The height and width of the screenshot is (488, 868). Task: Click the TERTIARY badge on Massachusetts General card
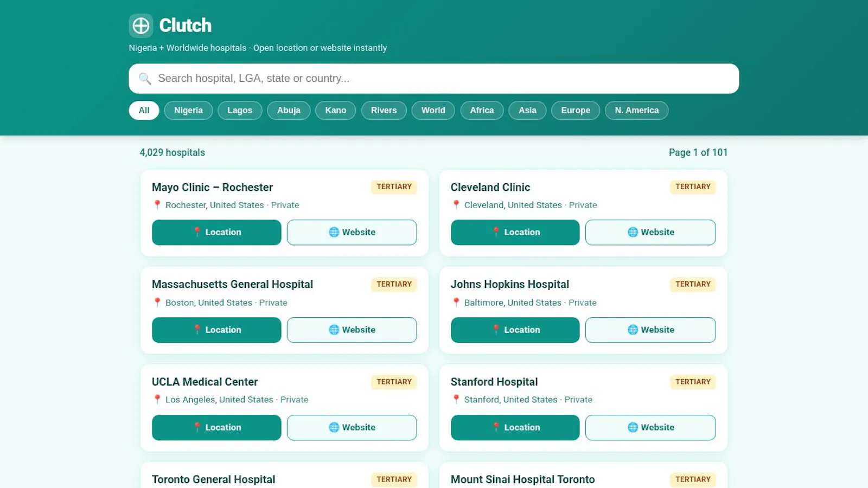pos(394,284)
